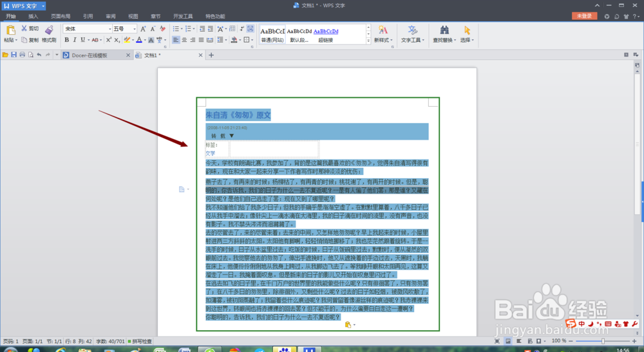Toggle Bold formatting
Image resolution: width=644 pixels, height=352 pixels.
66,40
